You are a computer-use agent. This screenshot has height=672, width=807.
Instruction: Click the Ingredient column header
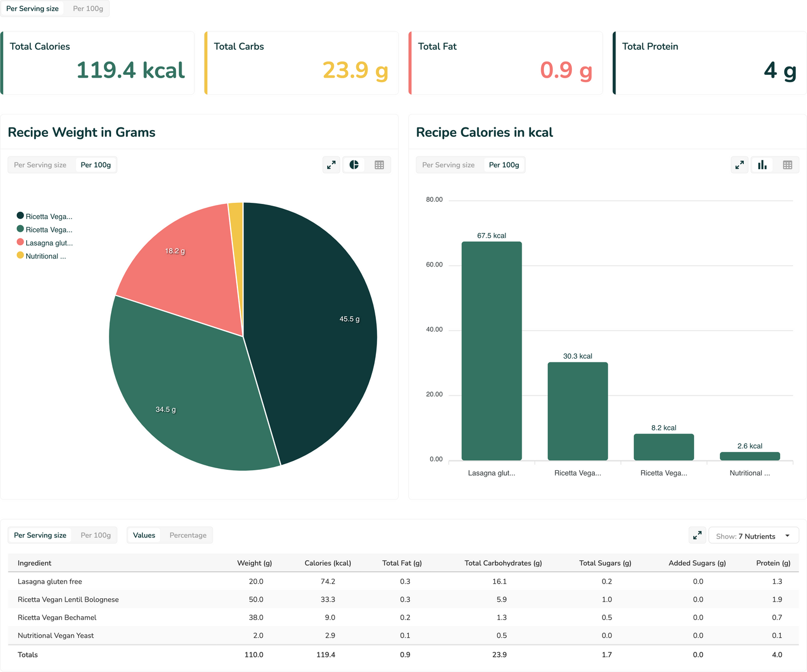(x=35, y=563)
